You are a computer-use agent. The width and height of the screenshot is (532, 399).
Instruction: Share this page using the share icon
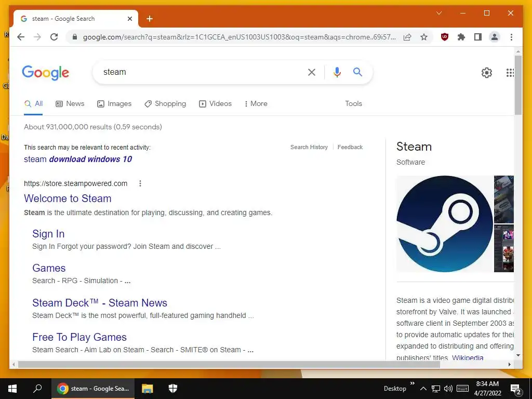[x=407, y=37]
